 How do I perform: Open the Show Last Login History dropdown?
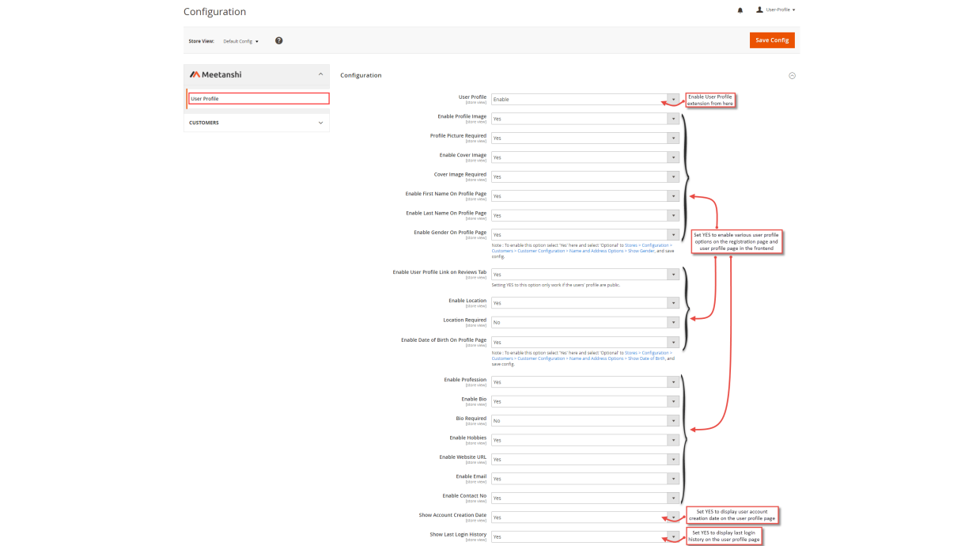coord(585,537)
